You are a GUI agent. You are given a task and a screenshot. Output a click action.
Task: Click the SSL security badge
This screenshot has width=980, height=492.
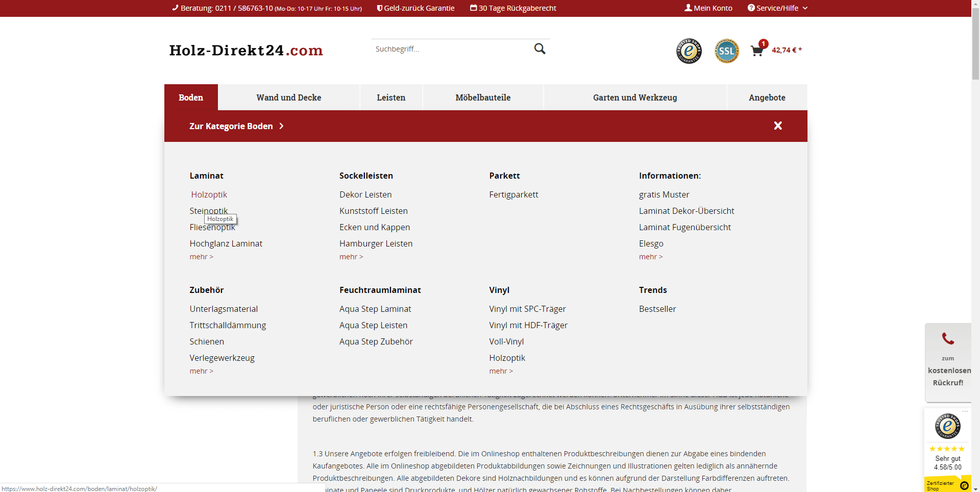727,51
